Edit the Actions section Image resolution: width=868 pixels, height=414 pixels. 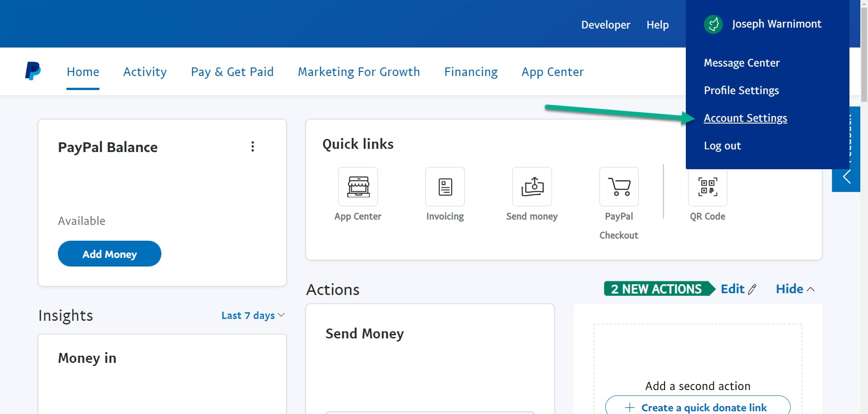tap(738, 289)
